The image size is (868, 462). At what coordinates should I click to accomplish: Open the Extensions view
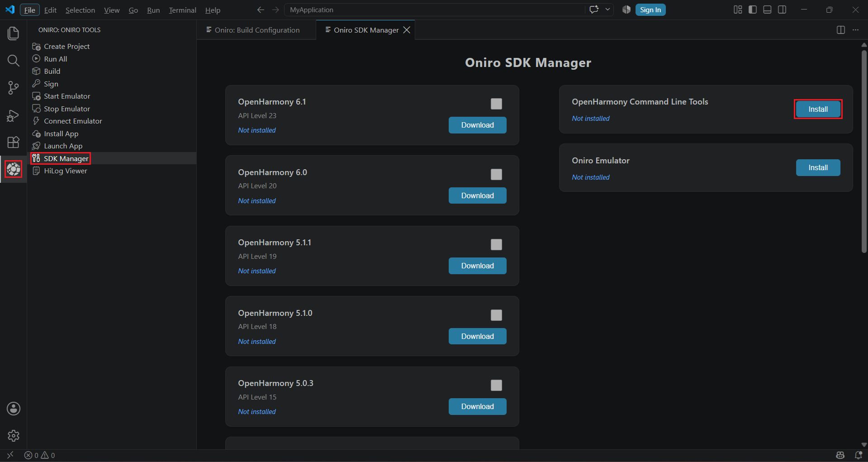pyautogui.click(x=13, y=142)
